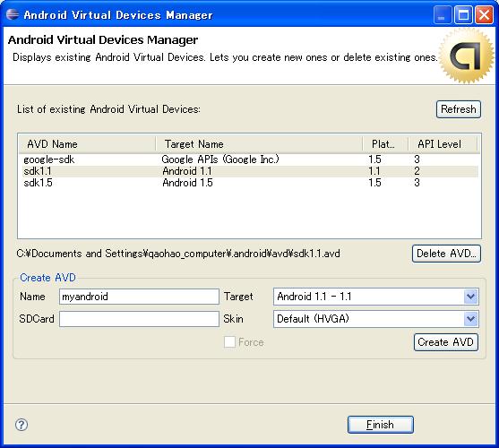This screenshot has height=448, width=499.
Task: Click the API Level column header
Action: [443, 144]
